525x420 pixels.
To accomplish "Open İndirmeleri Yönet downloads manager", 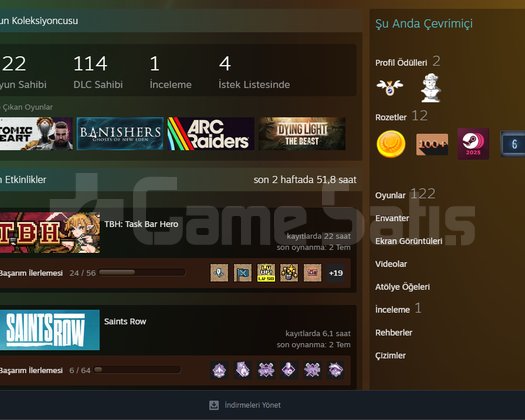I will [x=252, y=405].
